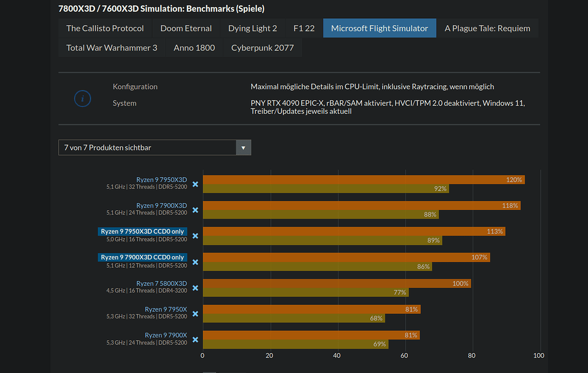
Task: Hide the Ryzen 9 7950X3D CCD0 only result
Action: click(x=195, y=236)
